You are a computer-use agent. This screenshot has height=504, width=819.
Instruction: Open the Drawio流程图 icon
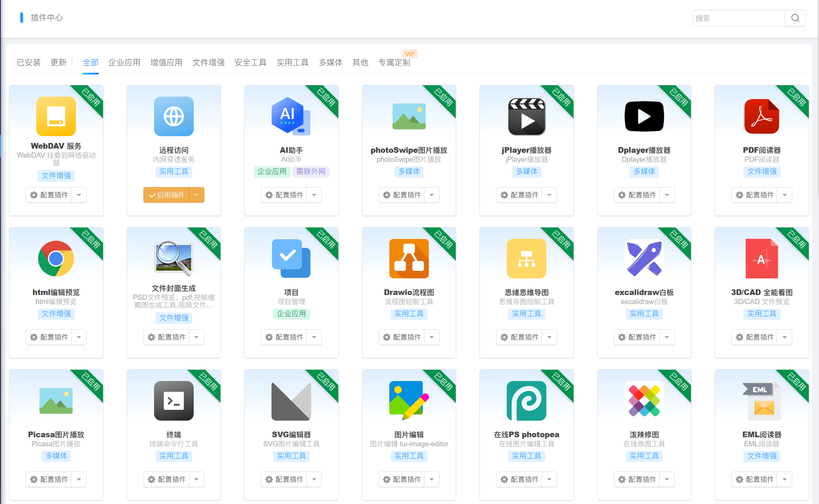[x=409, y=258]
